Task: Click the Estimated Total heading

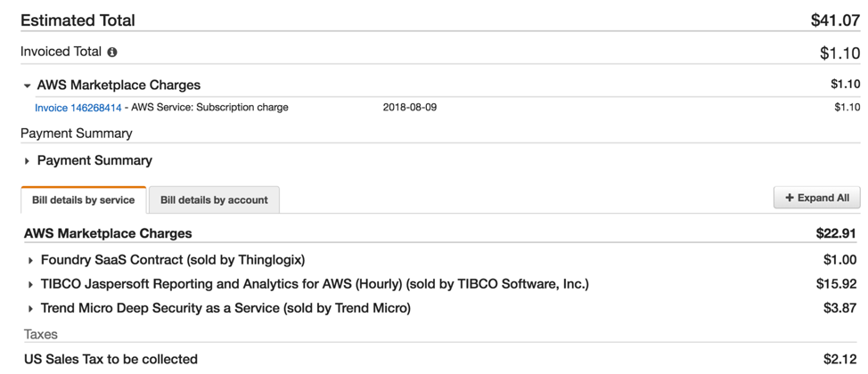Action: point(78,20)
